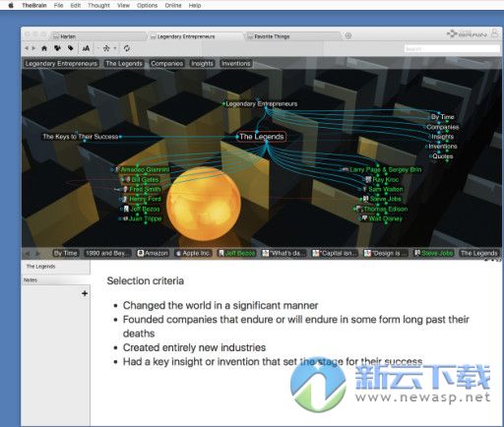504x427 pixels.
Task: Click the forward navigation arrow in toolbar
Action: pos(33,48)
